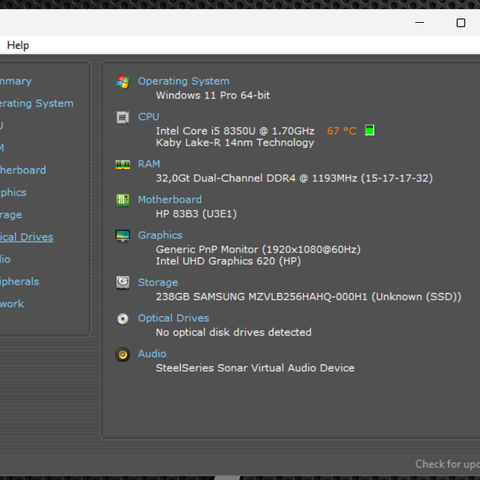Viewport: 480px width, 480px height.
Task: Open the CPU section heading
Action: pyautogui.click(x=149, y=117)
